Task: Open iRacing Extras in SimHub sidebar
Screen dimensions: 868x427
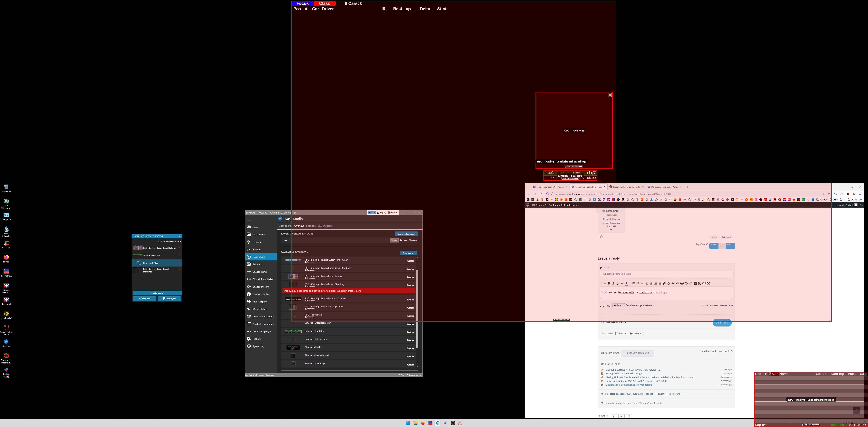Action: coord(260,309)
